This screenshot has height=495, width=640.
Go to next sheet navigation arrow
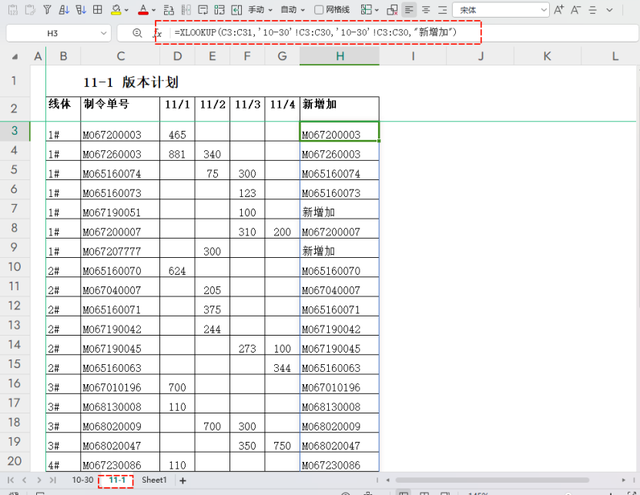(x=39, y=480)
